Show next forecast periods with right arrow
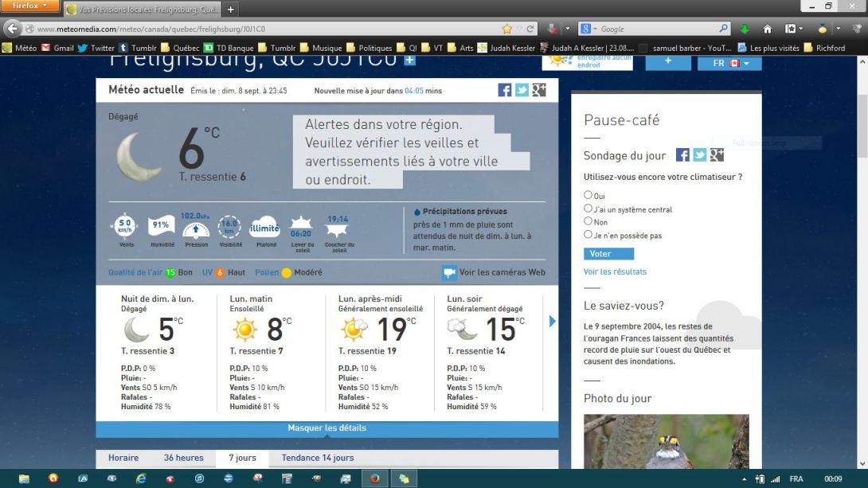 coord(553,322)
